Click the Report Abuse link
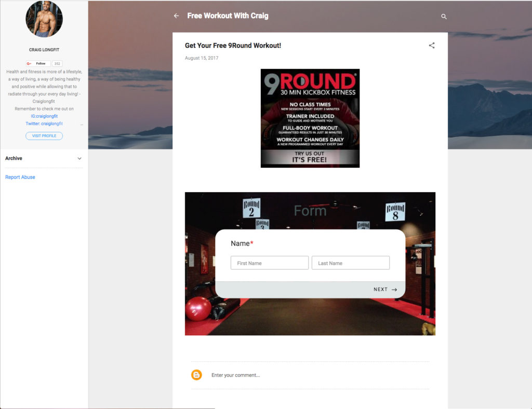Image resolution: width=532 pixels, height=409 pixels. pyautogui.click(x=20, y=177)
